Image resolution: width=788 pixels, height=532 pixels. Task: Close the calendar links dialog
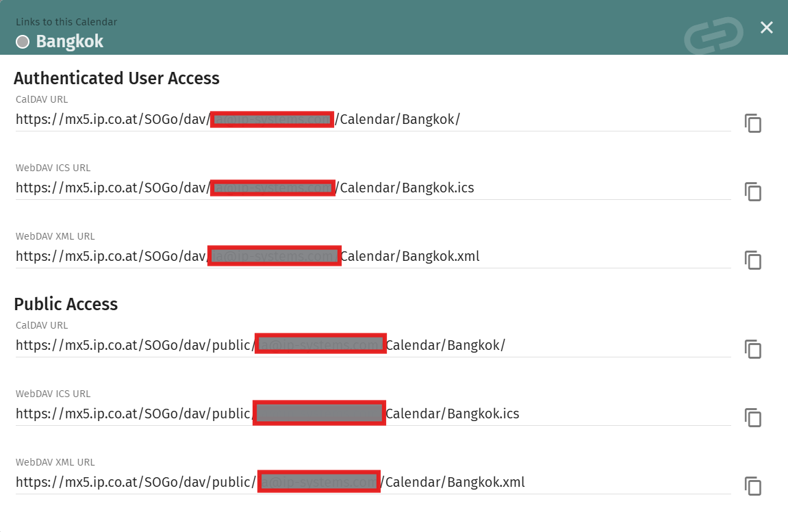pos(767,27)
